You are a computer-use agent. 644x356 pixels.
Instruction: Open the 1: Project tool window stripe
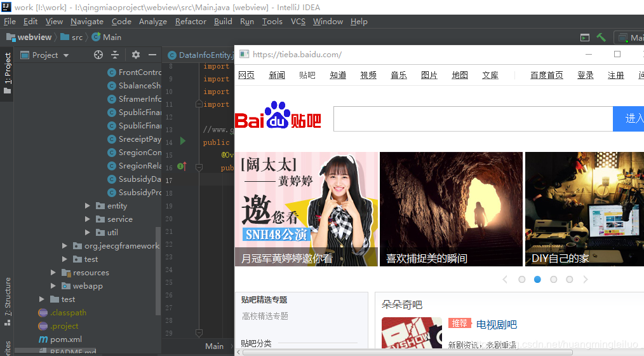8,73
